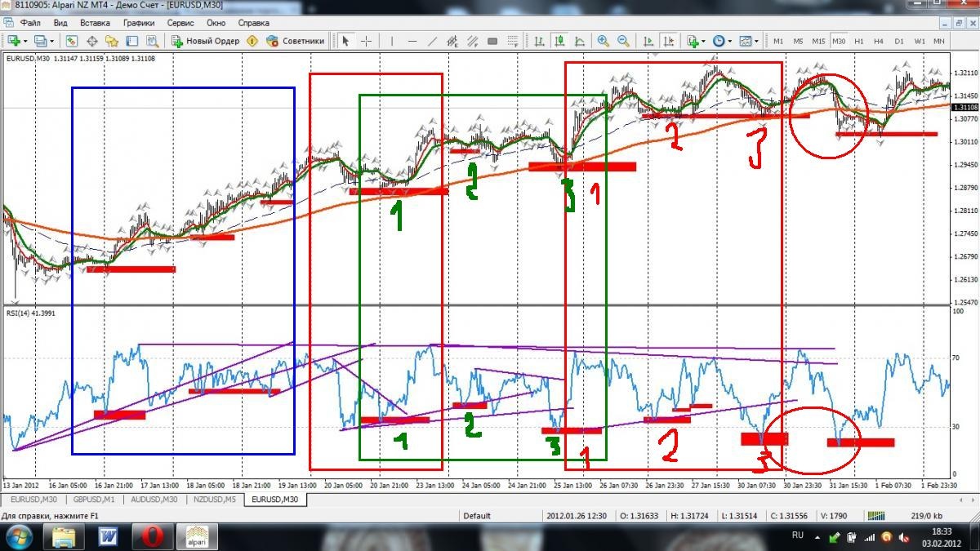The image size is (980, 551).
Task: Open the Вставка menu
Action: tap(96, 23)
